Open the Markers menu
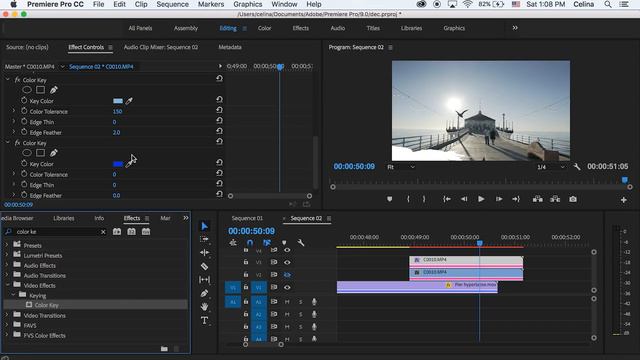640x360 pixels. [x=211, y=4]
